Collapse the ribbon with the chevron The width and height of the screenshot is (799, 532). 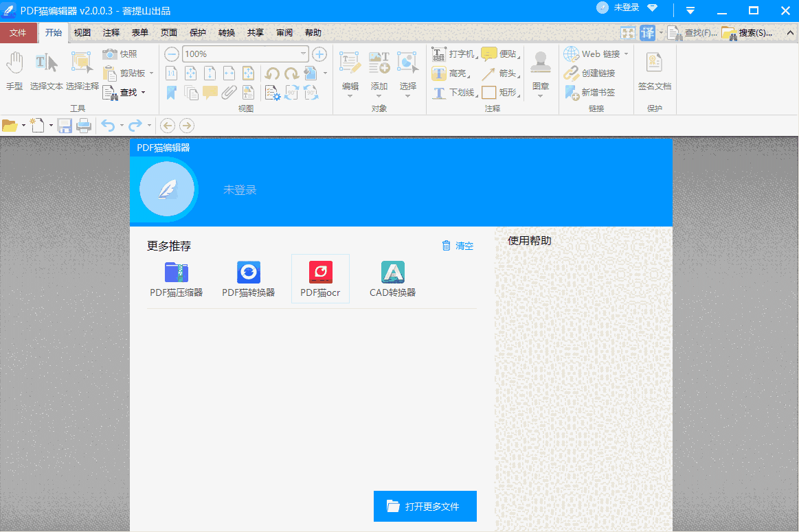point(690,10)
